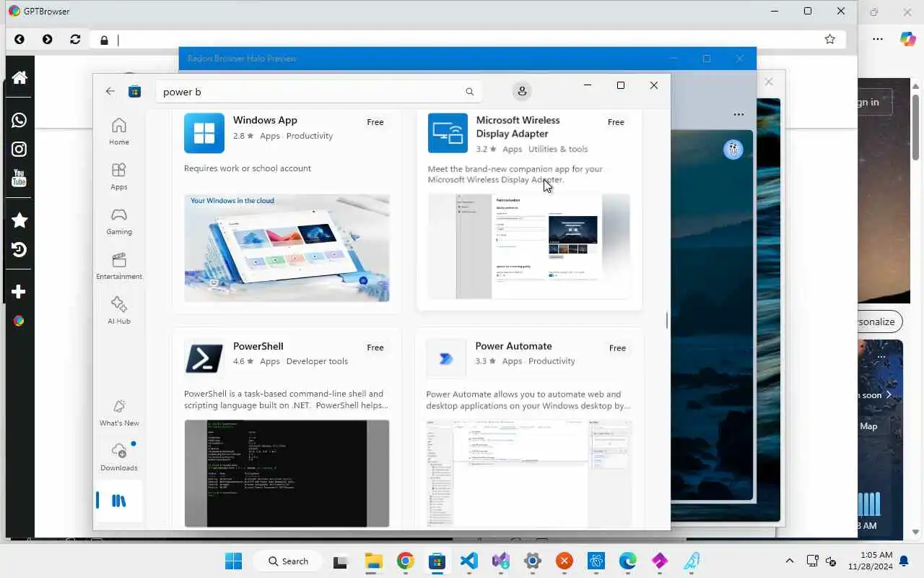Open PowerShell title link

click(258, 346)
